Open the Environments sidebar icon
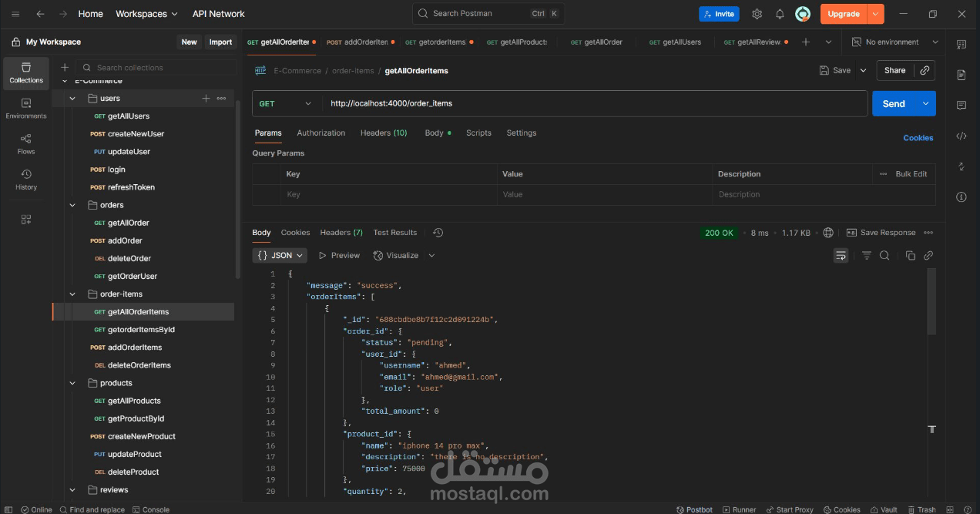The width and height of the screenshot is (980, 514). tap(26, 108)
